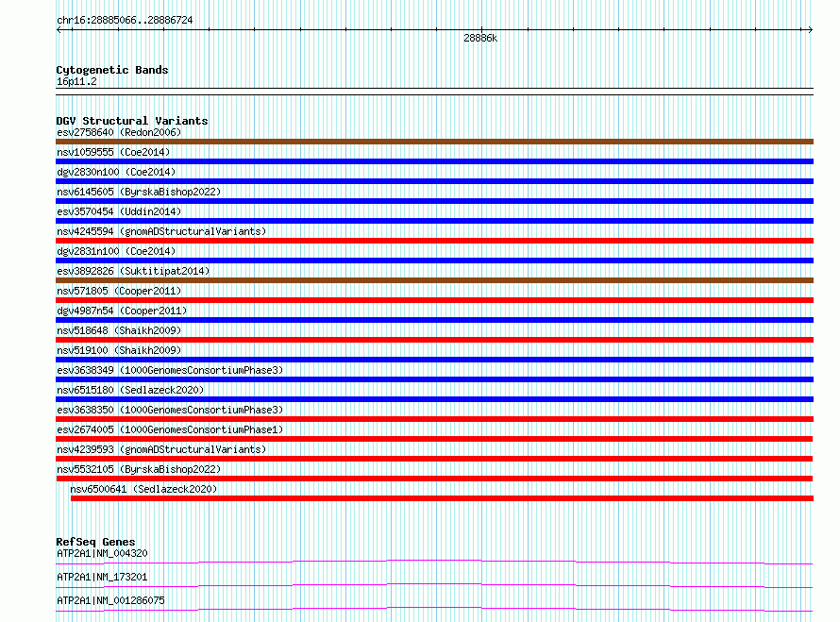Select nsv519100 (Shaikh2009) label
Viewport: 840px width, 622px height.
point(119,350)
